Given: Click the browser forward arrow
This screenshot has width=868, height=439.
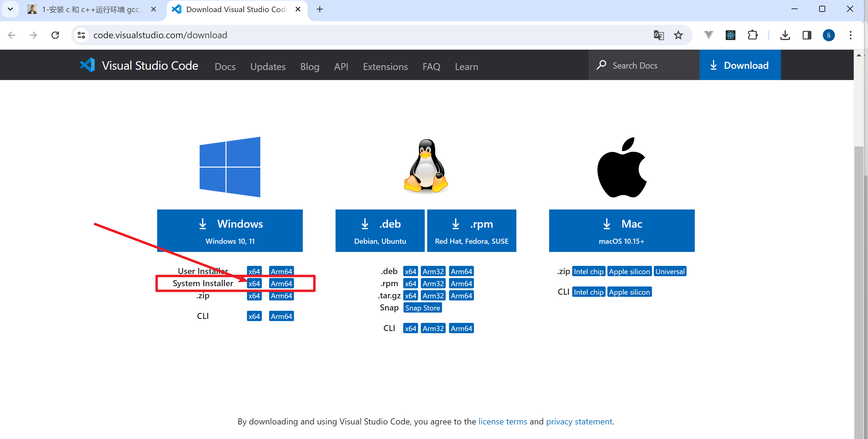Looking at the screenshot, I should pos(33,35).
